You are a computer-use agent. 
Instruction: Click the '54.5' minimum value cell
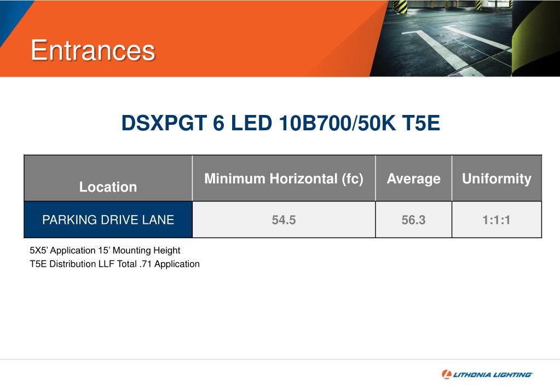point(284,220)
